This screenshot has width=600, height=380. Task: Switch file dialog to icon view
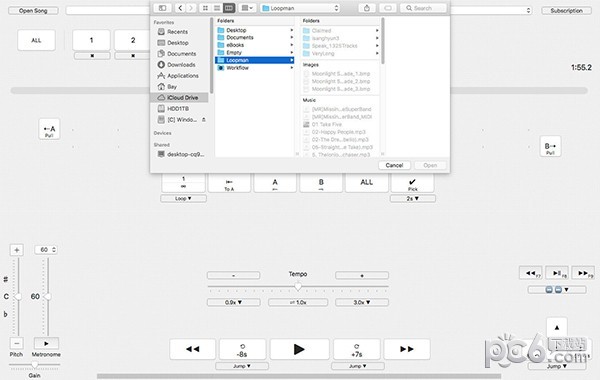[205, 8]
